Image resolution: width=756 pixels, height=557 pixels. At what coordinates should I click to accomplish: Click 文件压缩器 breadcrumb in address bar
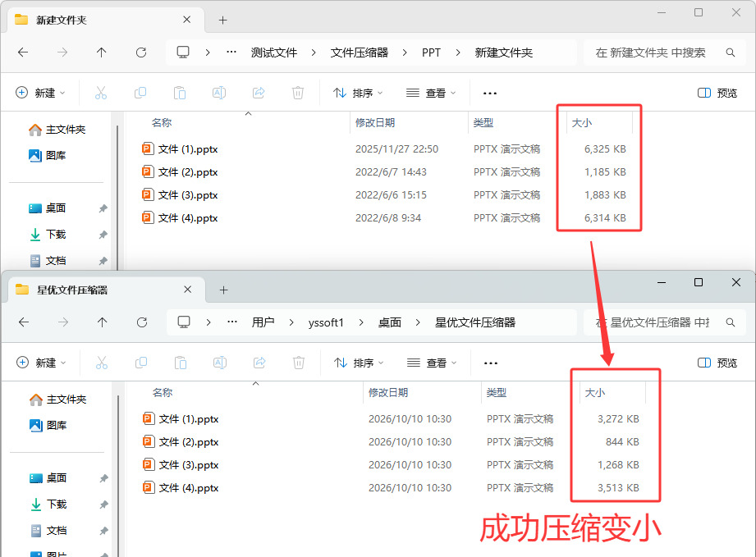pyautogui.click(x=360, y=52)
